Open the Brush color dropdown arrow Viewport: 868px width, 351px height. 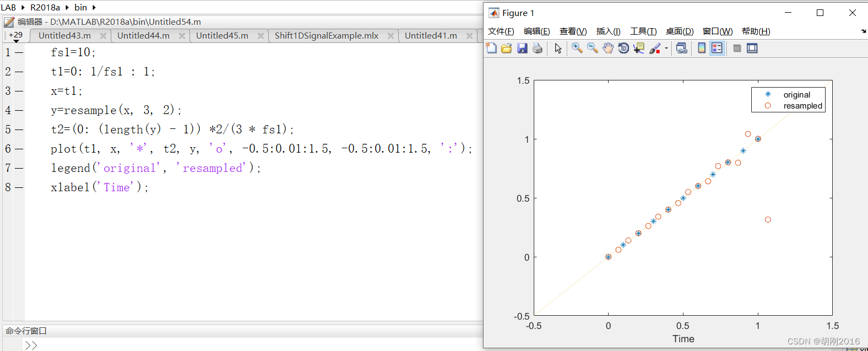point(666,48)
